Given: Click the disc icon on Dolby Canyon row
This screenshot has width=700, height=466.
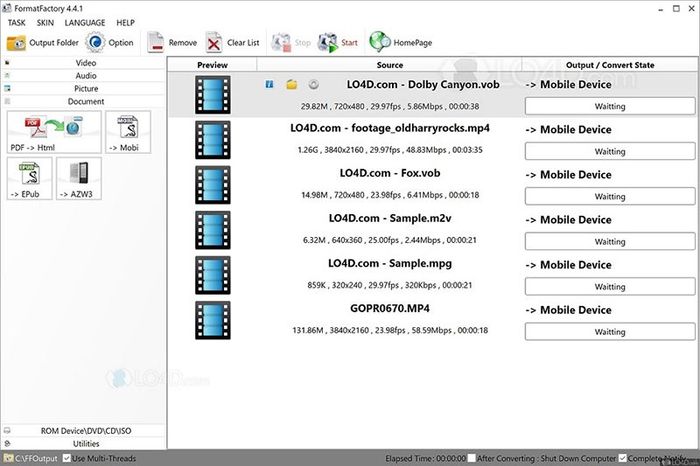Looking at the screenshot, I should 314,84.
